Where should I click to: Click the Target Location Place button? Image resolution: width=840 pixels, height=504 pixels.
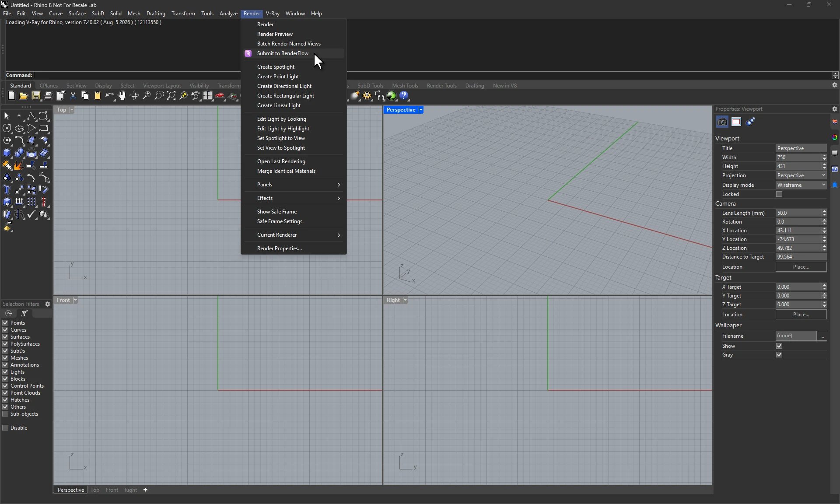(801, 315)
